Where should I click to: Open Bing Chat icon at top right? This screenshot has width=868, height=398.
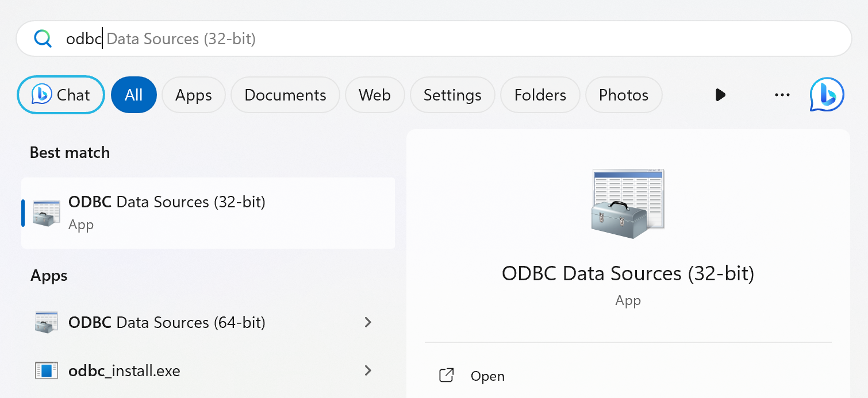coord(827,95)
